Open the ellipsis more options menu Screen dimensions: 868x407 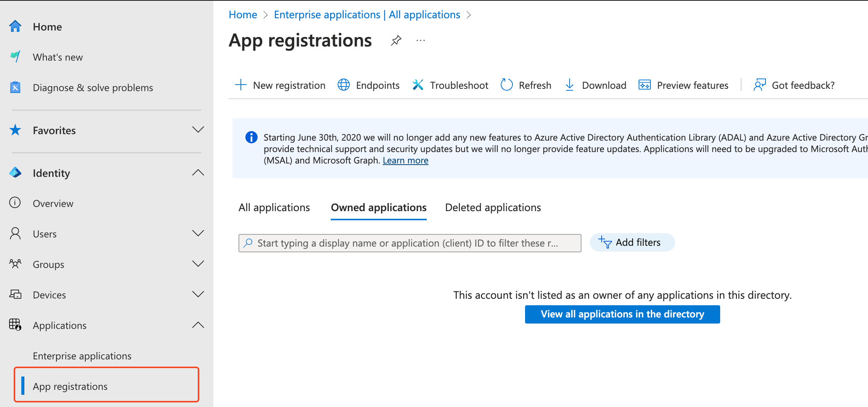420,40
